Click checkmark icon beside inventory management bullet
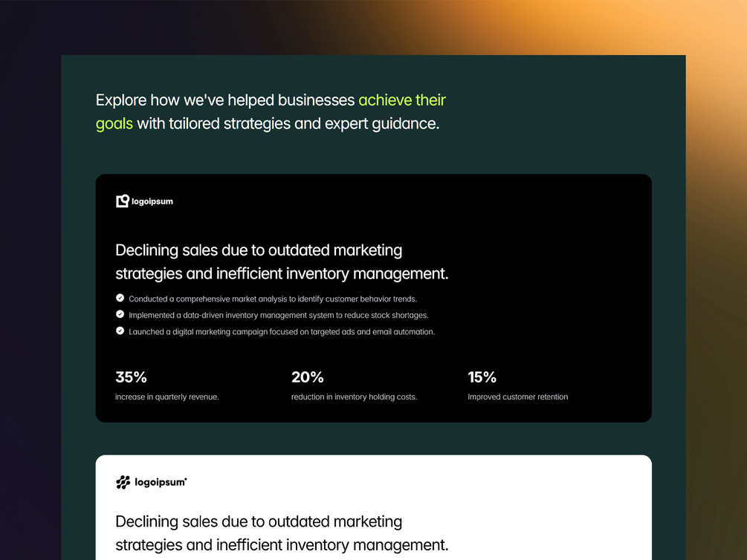This screenshot has height=560, width=747. (x=120, y=314)
